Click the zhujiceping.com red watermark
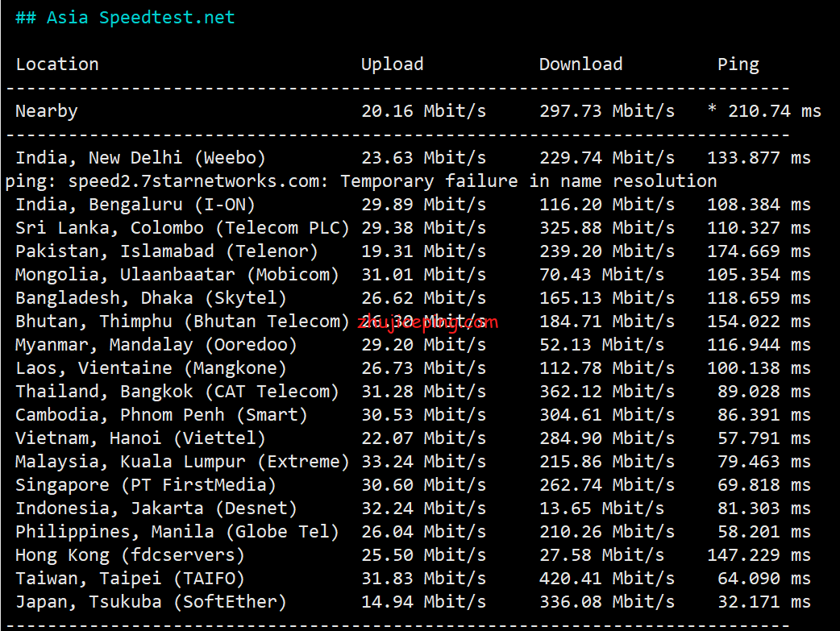 coord(427,322)
